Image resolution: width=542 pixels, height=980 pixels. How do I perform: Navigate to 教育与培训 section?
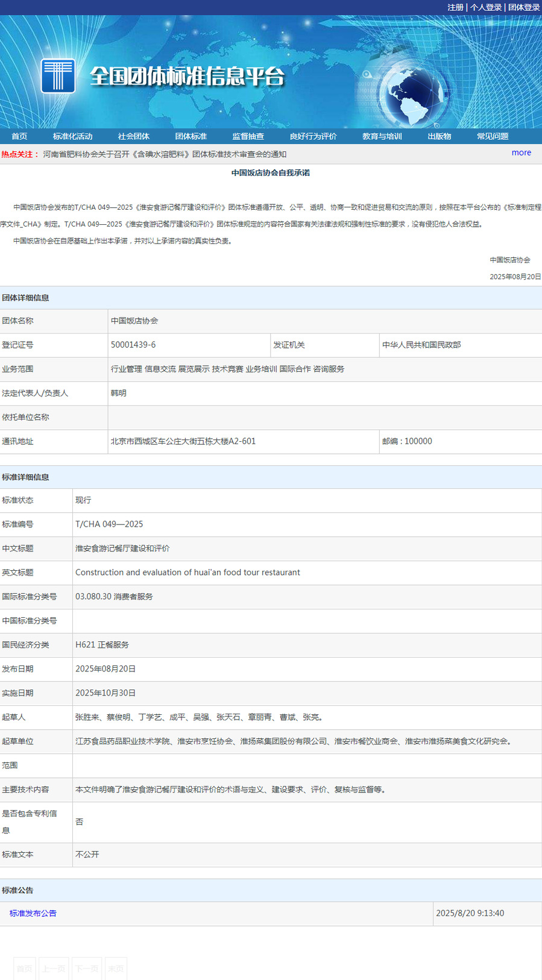(382, 136)
